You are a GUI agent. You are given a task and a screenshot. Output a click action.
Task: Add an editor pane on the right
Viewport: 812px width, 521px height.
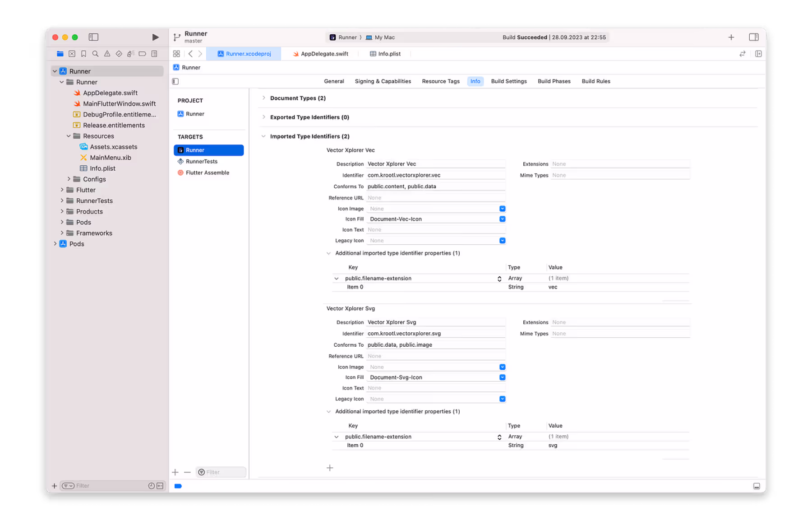pyautogui.click(x=758, y=54)
